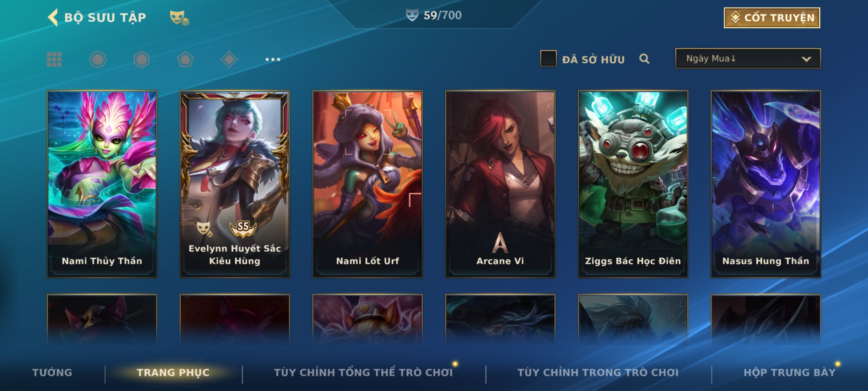Open Tùy Chỉnh Tổng Thể Trò Chơi tab
This screenshot has width=868, height=391.
click(363, 373)
